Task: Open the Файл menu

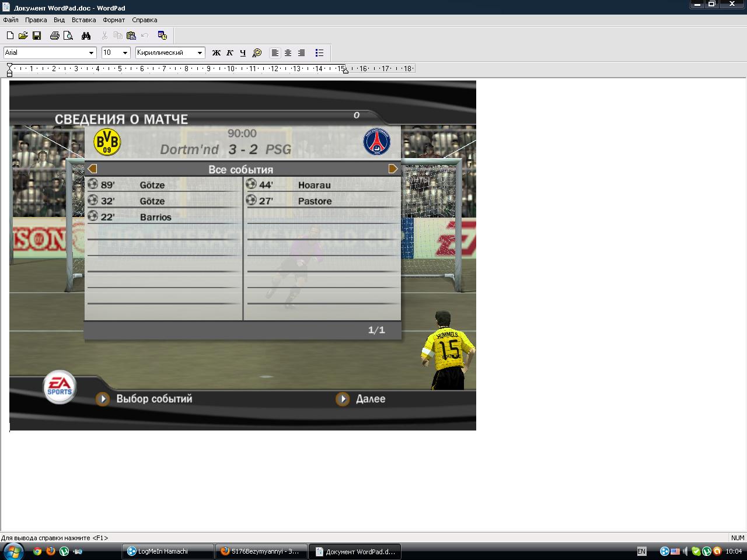Action: coord(11,20)
